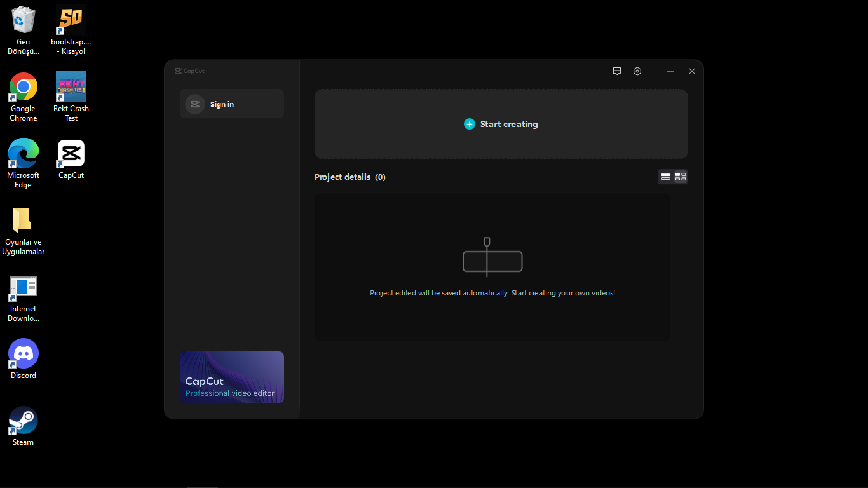Click the 'Project edited will be saved' message
868x488 pixels.
pos(492,293)
